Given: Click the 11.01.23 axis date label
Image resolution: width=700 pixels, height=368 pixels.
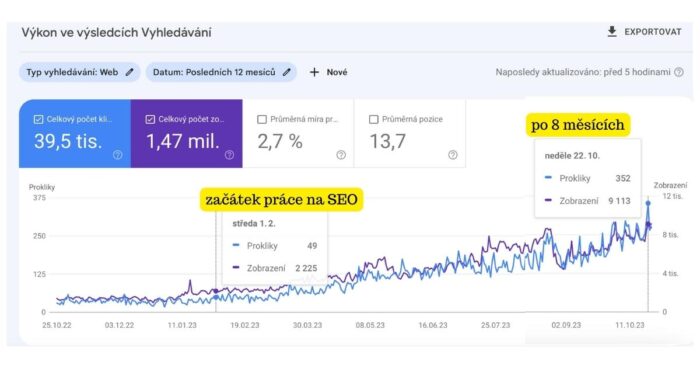Looking at the screenshot, I should 182,325.
